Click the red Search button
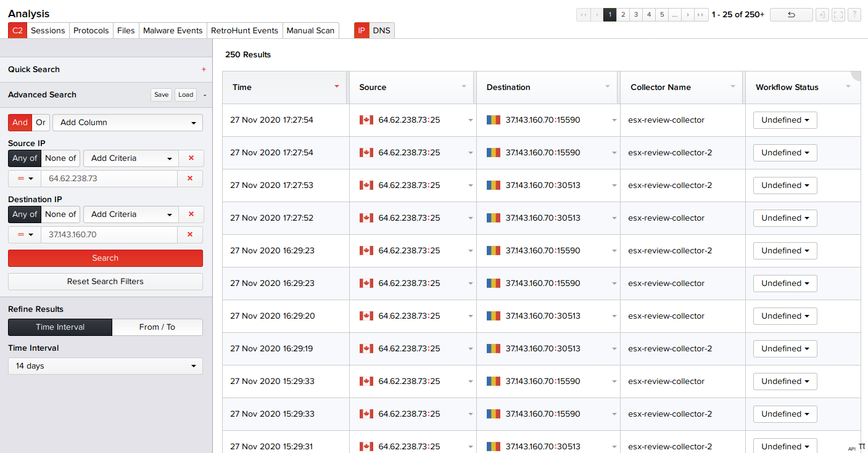Viewport: 868px width, 453px height. click(105, 258)
